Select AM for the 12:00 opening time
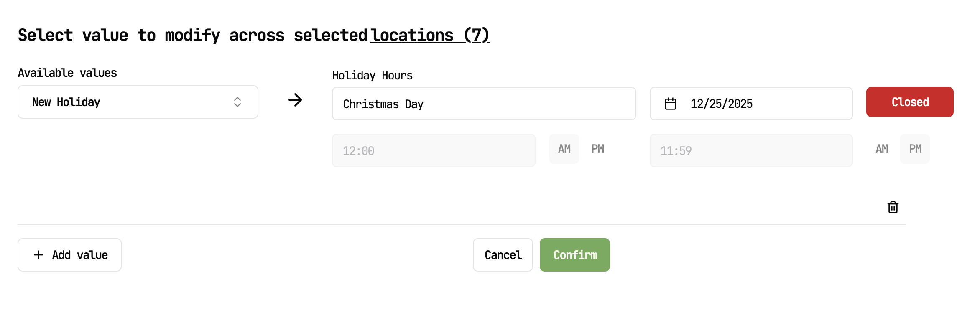Screen dimensions: 980x310 click(564, 149)
